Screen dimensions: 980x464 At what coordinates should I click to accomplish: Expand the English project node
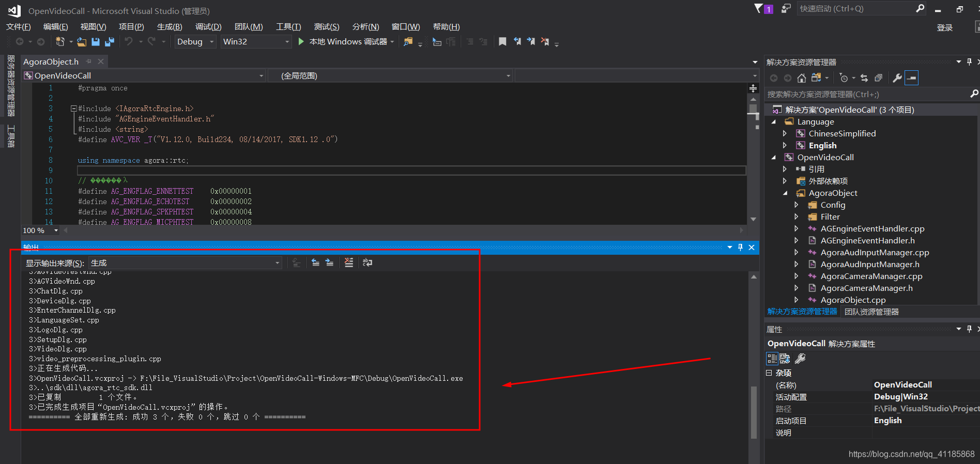[x=785, y=146]
